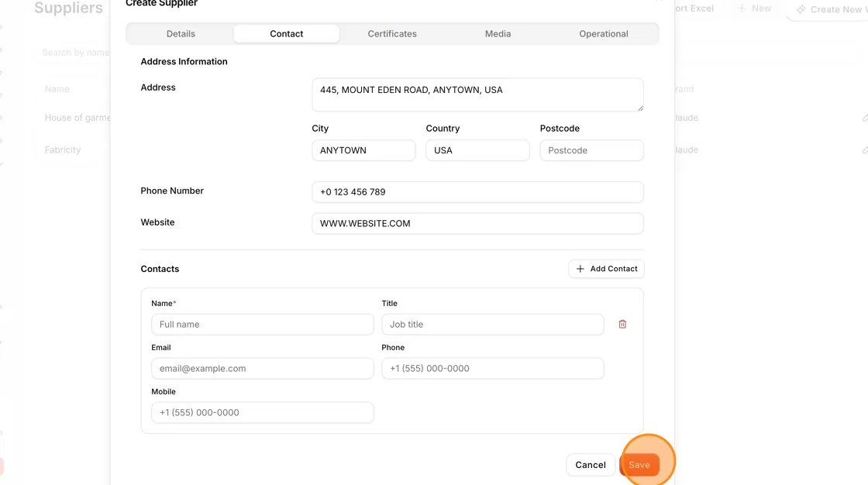Open the Operational tab

604,34
